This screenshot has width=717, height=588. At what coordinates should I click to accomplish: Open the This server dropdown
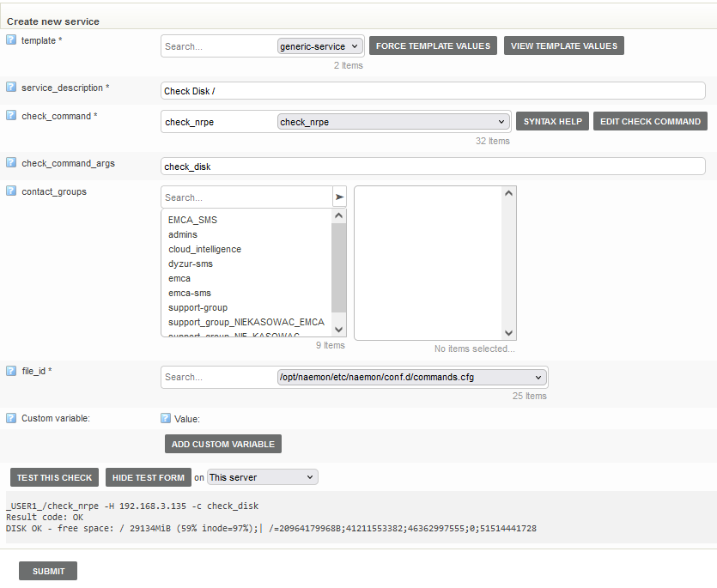coord(262,477)
